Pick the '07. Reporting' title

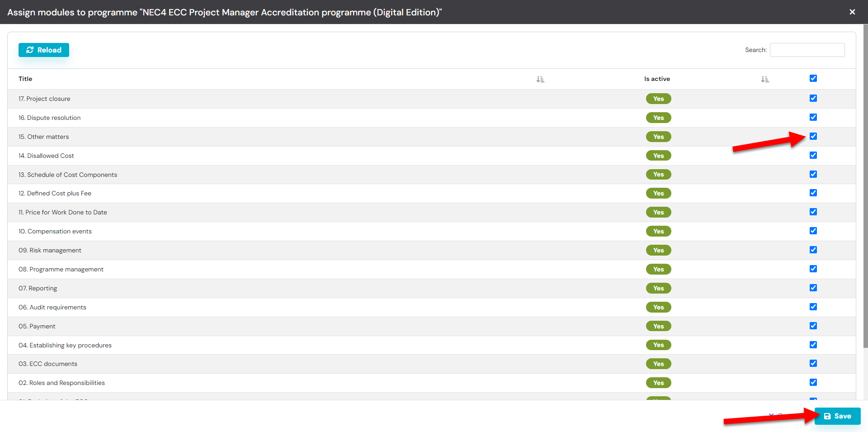[x=38, y=288]
